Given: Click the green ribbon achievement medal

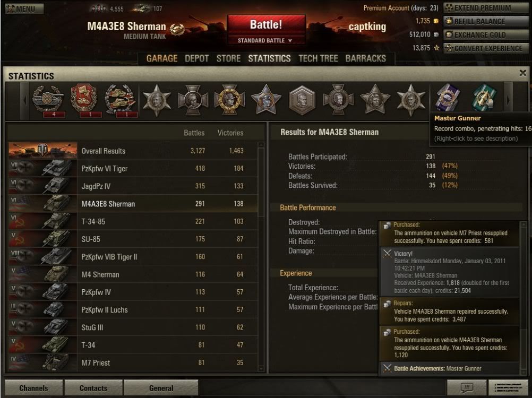Looking at the screenshot, I should coord(485,98).
